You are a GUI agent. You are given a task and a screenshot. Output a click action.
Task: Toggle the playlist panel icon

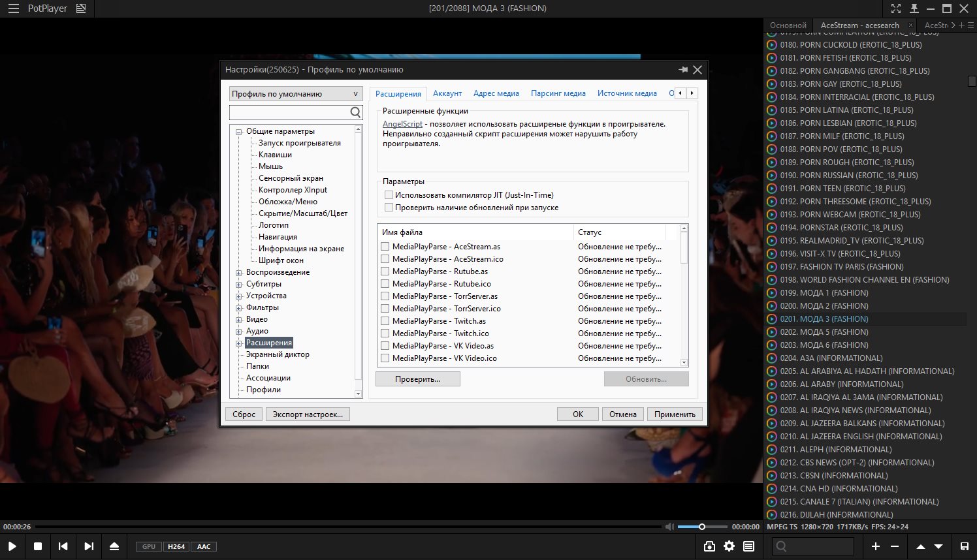point(748,546)
